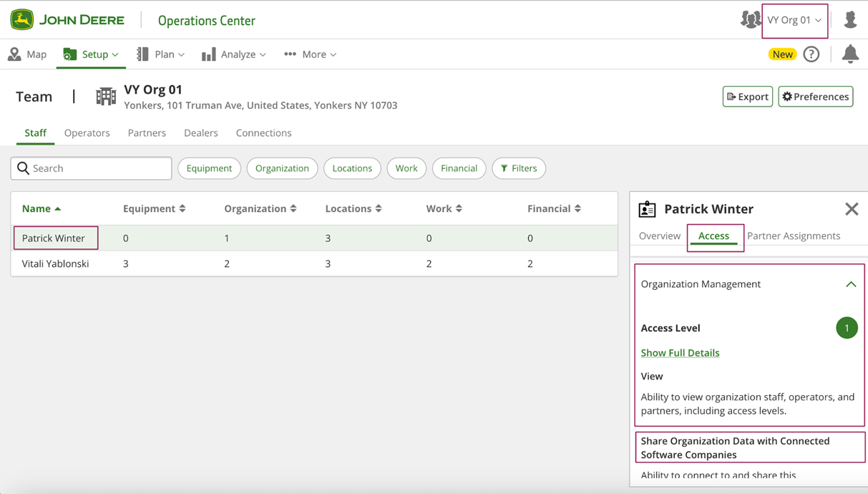Open the Partner Assignments tab
This screenshot has height=494, width=868.
(793, 236)
